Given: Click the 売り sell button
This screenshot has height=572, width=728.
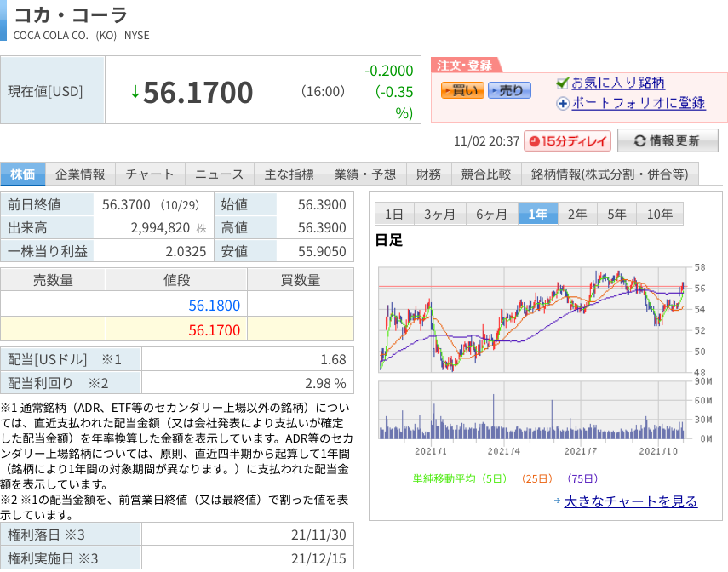Looking at the screenshot, I should [x=509, y=90].
